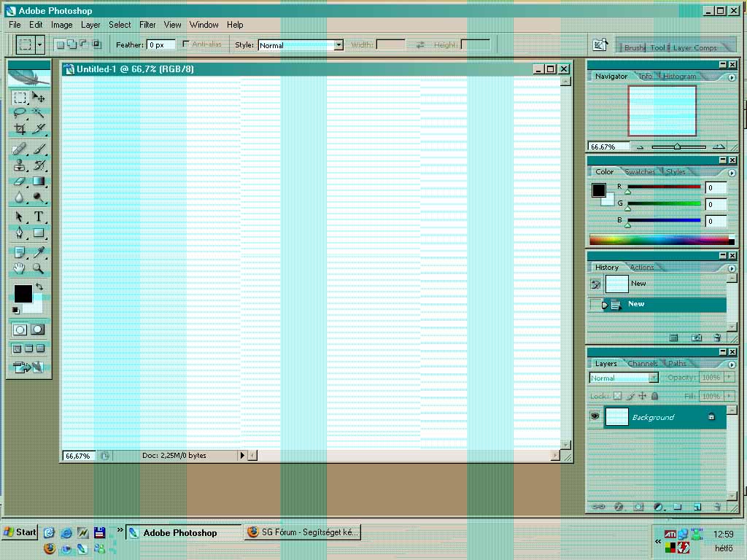747x560 pixels.
Task: Select the Crop tool
Action: tap(20, 130)
